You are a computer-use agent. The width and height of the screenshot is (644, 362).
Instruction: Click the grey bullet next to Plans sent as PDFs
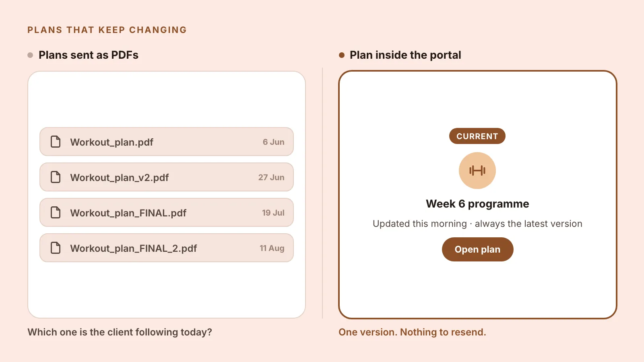click(x=30, y=55)
